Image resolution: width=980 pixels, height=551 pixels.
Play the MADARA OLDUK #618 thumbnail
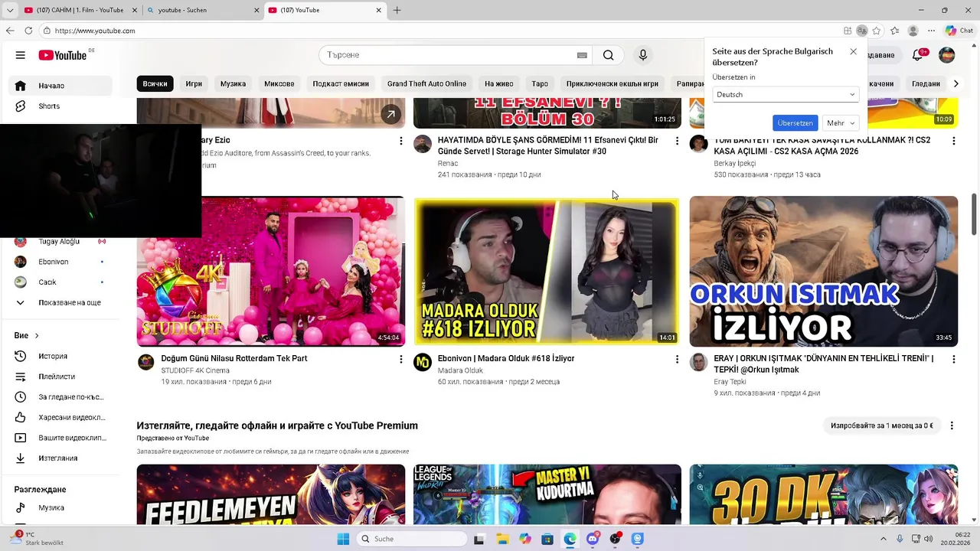547,272
